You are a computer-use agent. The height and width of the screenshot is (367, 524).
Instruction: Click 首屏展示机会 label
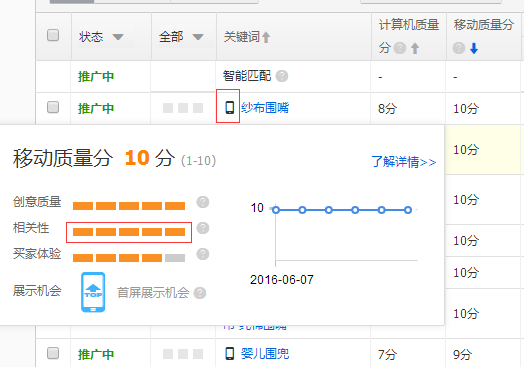pyautogui.click(x=153, y=293)
